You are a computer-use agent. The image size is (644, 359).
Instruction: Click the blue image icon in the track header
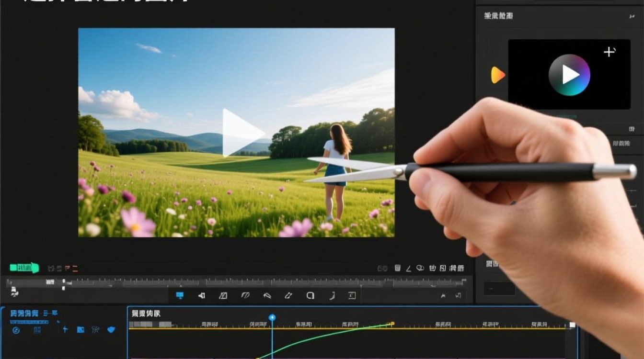point(80,329)
